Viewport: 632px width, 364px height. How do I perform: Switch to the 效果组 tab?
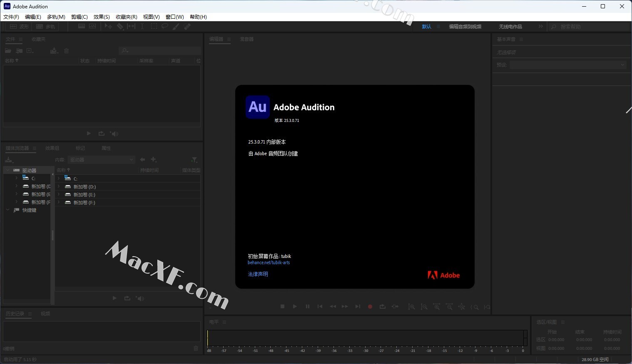point(52,148)
